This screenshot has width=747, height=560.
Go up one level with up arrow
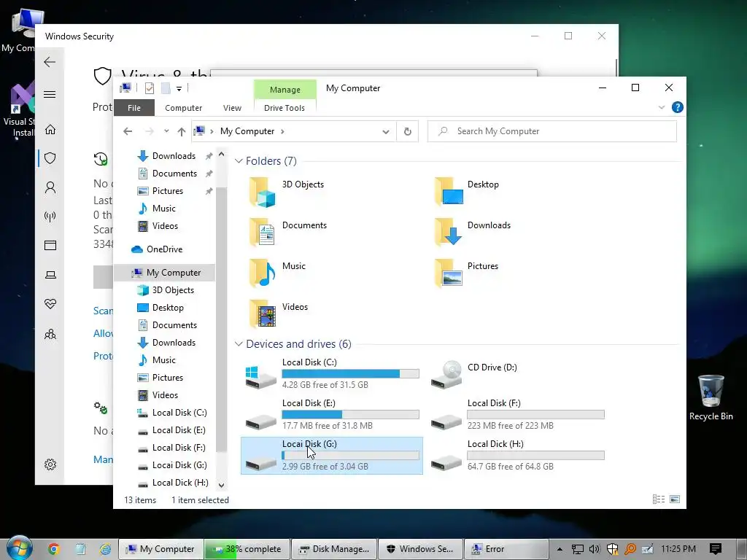click(182, 131)
